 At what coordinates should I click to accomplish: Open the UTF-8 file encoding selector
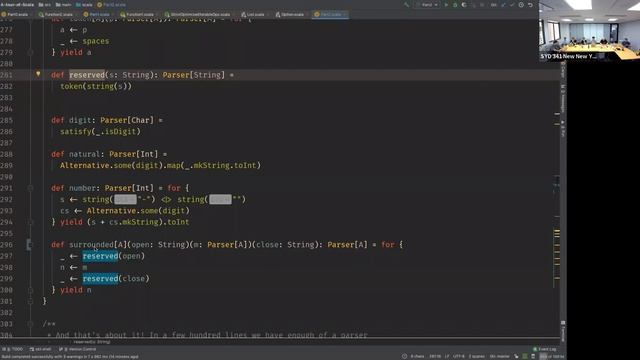click(459, 356)
